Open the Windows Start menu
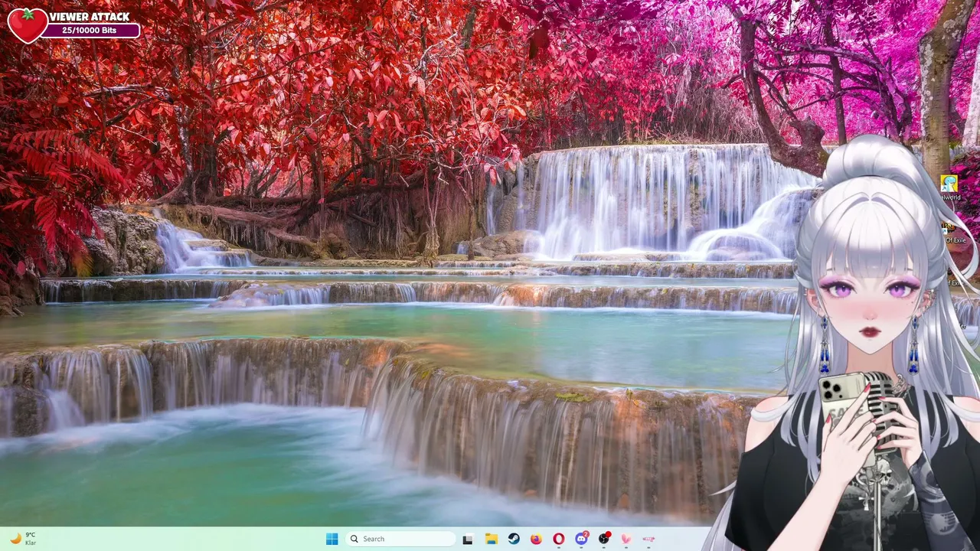 pyautogui.click(x=332, y=539)
